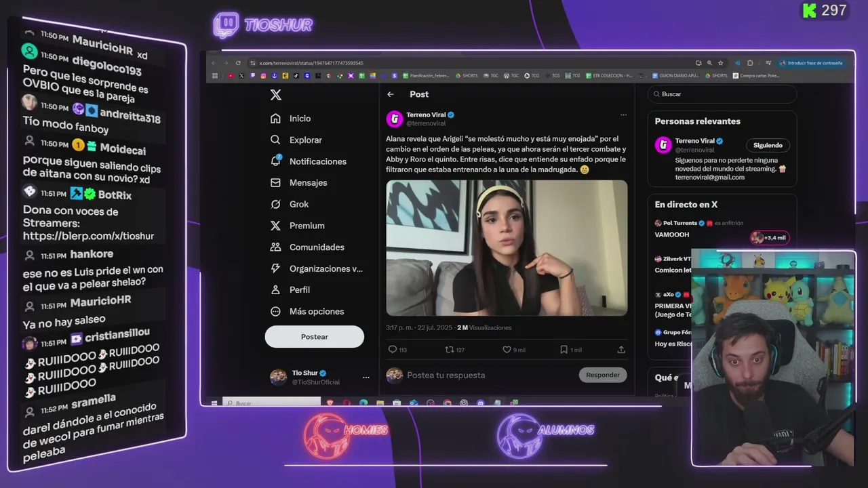Toggle the Siguiendo follow button
Image resolution: width=868 pixels, height=488 pixels.
(768, 145)
